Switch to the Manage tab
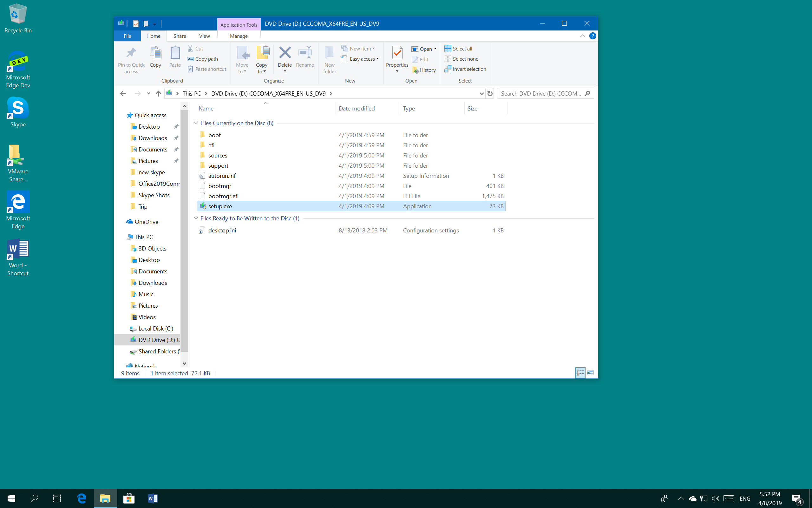Viewport: 812px width, 508px height. pos(239,36)
